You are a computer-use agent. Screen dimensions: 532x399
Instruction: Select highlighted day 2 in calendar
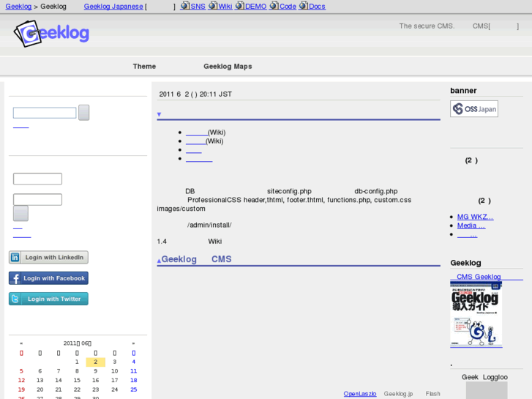tap(96, 362)
